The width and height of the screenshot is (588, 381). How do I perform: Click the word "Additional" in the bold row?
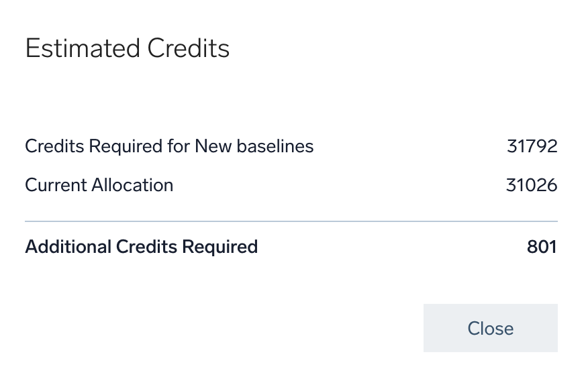click(x=68, y=247)
